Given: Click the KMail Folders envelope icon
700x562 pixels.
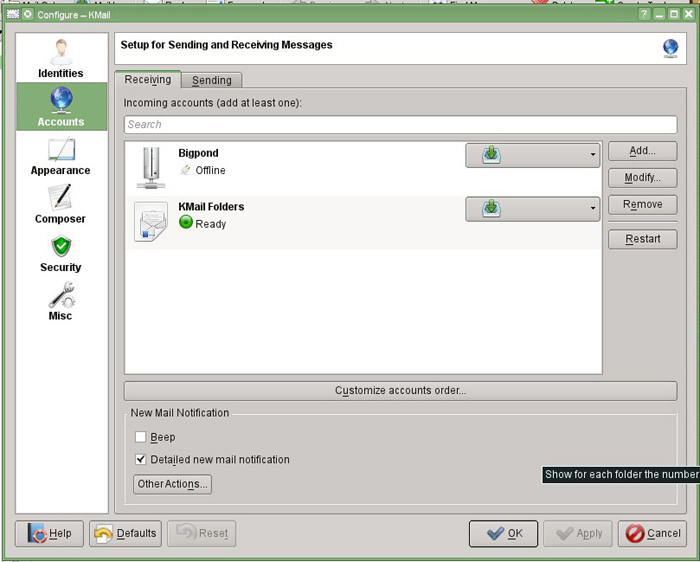Looking at the screenshot, I should coord(151,222).
